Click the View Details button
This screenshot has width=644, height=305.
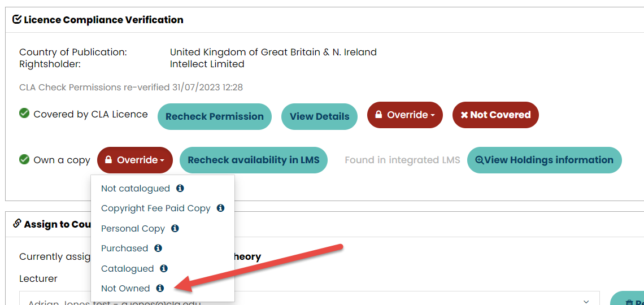click(x=319, y=116)
